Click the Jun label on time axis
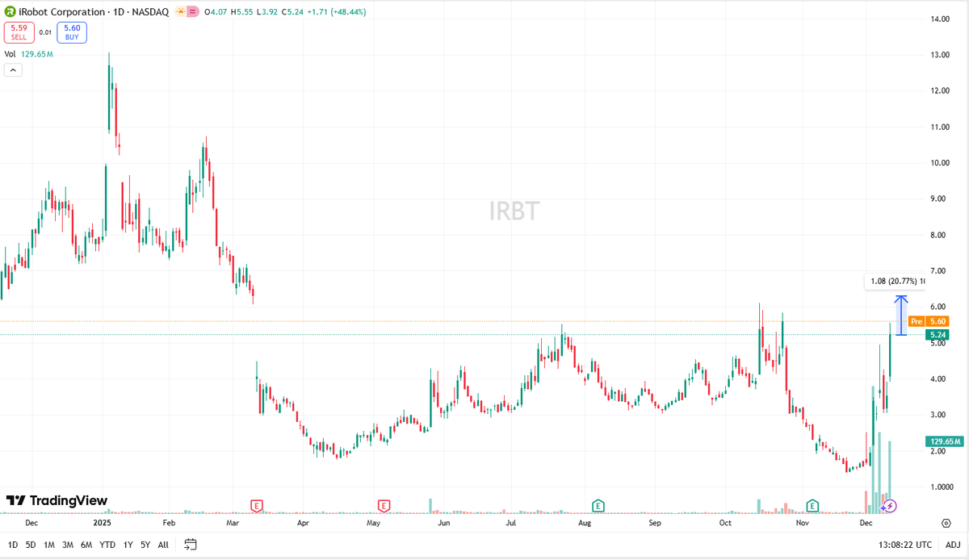The height and width of the screenshot is (560, 969). tap(443, 523)
